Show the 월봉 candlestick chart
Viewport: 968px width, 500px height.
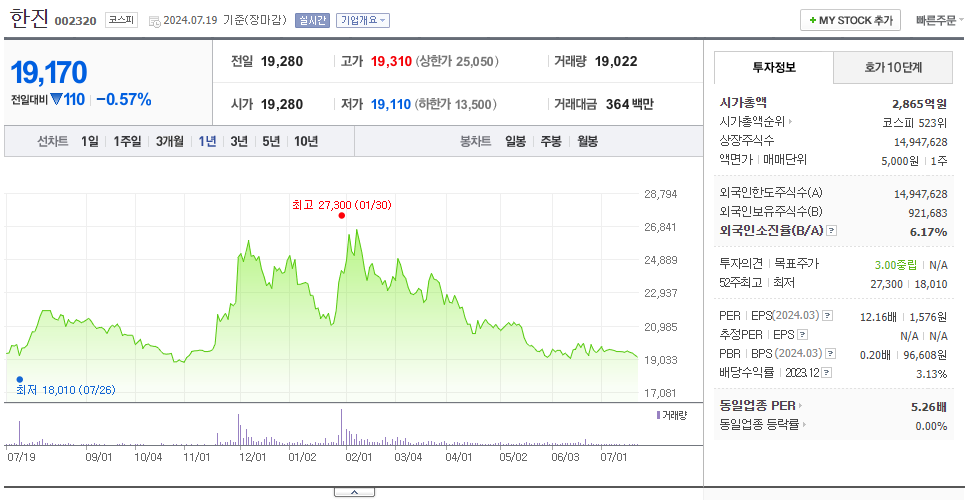tap(588, 141)
